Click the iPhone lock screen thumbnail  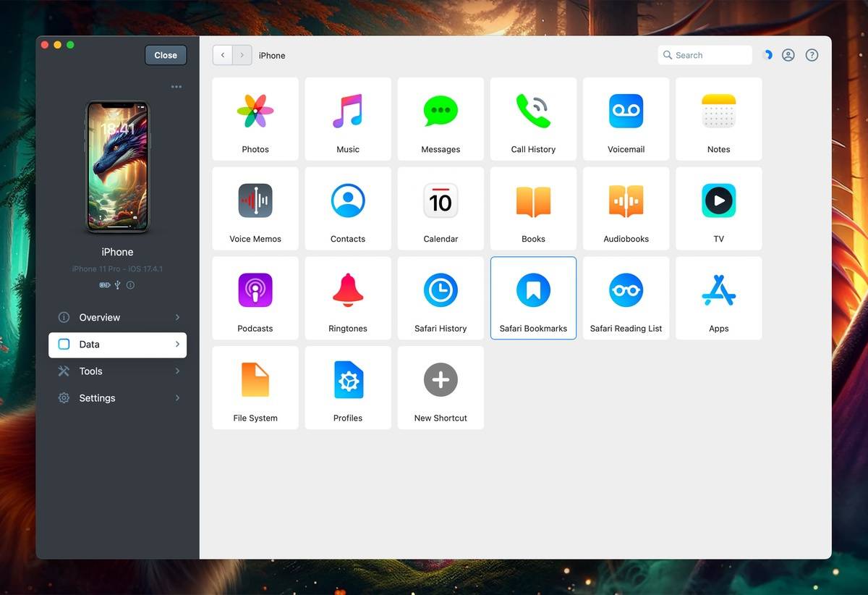click(x=118, y=167)
